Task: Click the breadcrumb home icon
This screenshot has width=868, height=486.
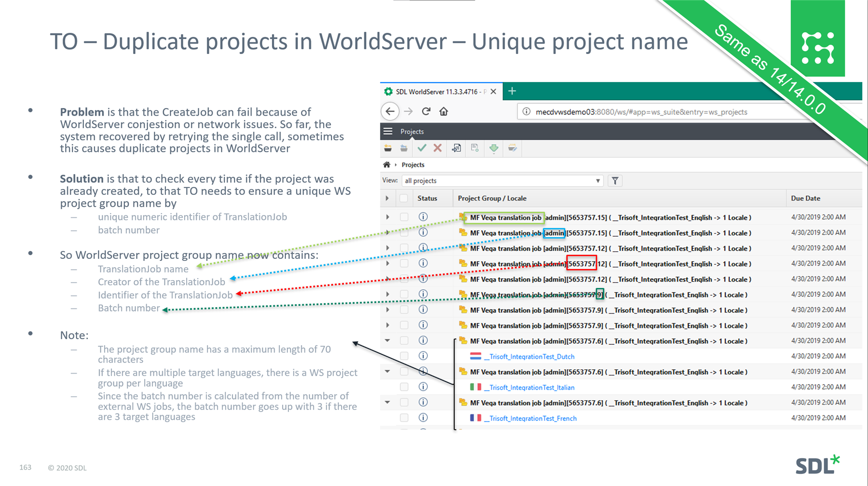Action: (x=386, y=164)
